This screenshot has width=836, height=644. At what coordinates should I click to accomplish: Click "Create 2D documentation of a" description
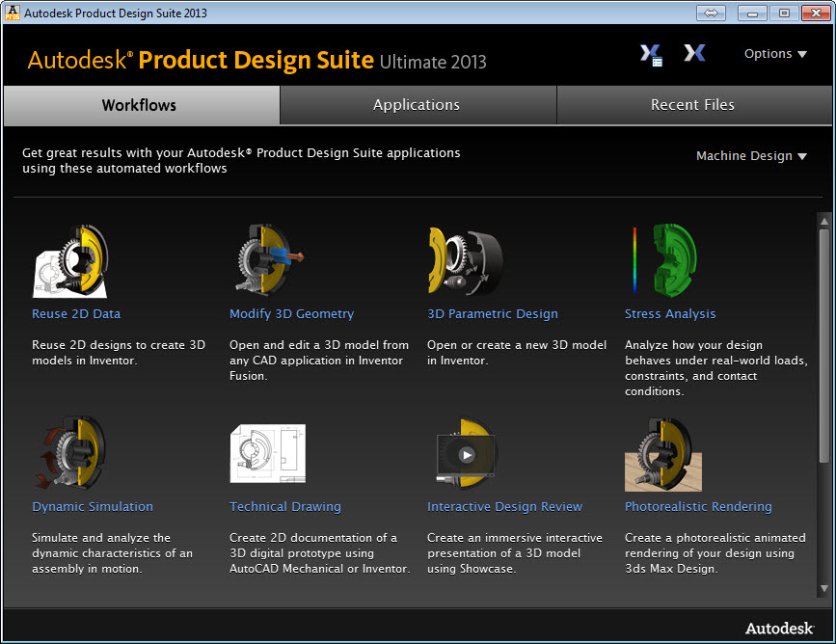pyautogui.click(x=320, y=552)
